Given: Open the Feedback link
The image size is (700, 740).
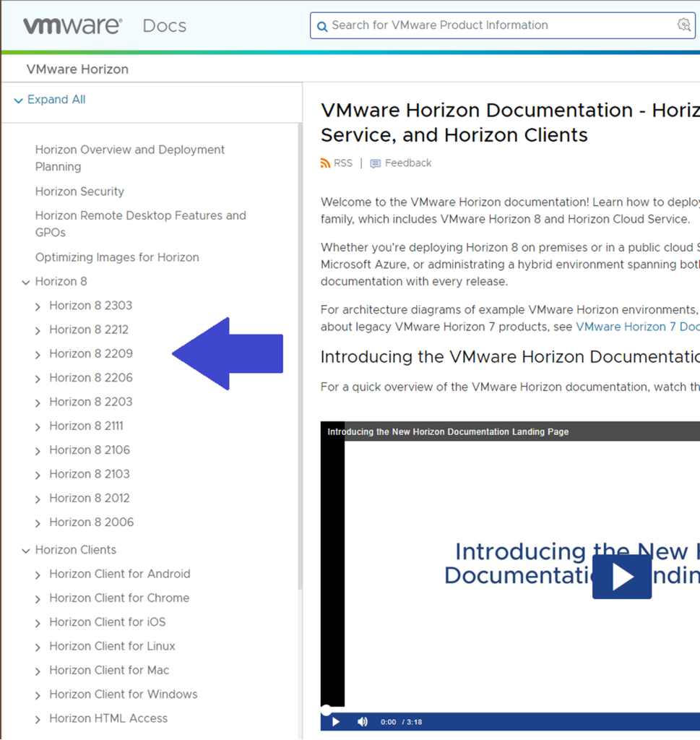Looking at the screenshot, I should [407, 163].
